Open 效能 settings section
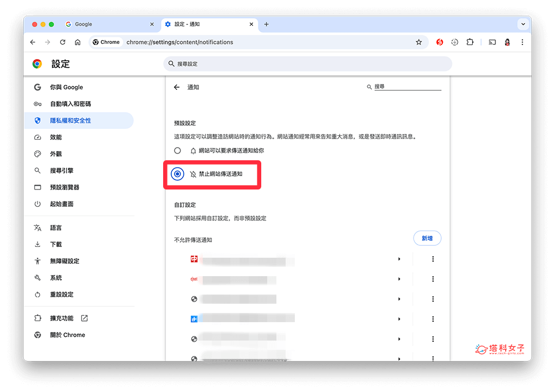The image size is (555, 392). [x=79, y=137]
